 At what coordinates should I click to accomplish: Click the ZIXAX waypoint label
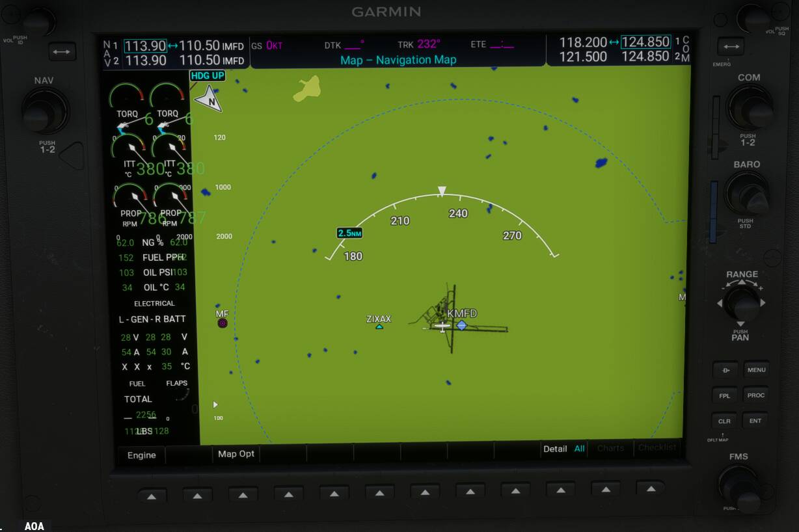(379, 319)
